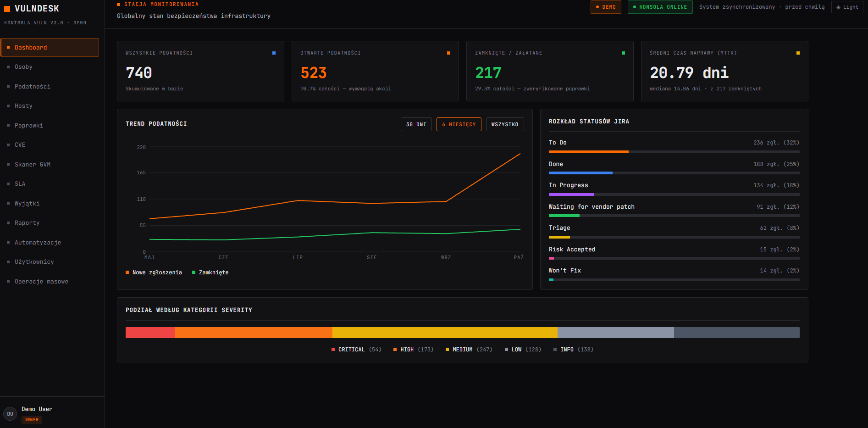Open the Raporty section
The width and height of the screenshot is (868, 428).
50,223
